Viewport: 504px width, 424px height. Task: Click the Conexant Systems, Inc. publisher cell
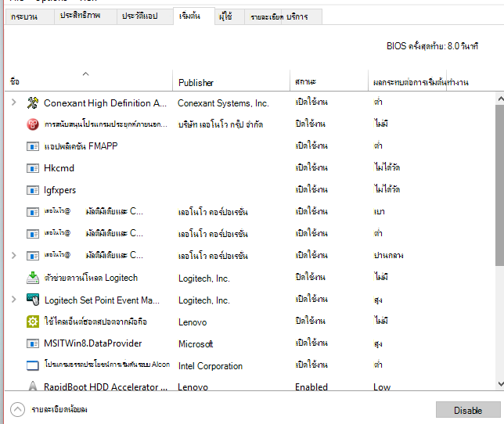(223, 103)
